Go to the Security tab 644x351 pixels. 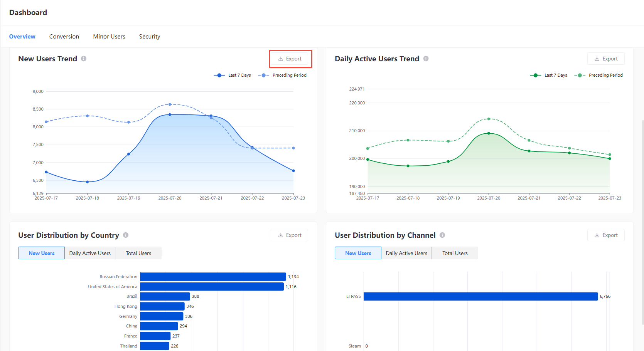point(150,37)
